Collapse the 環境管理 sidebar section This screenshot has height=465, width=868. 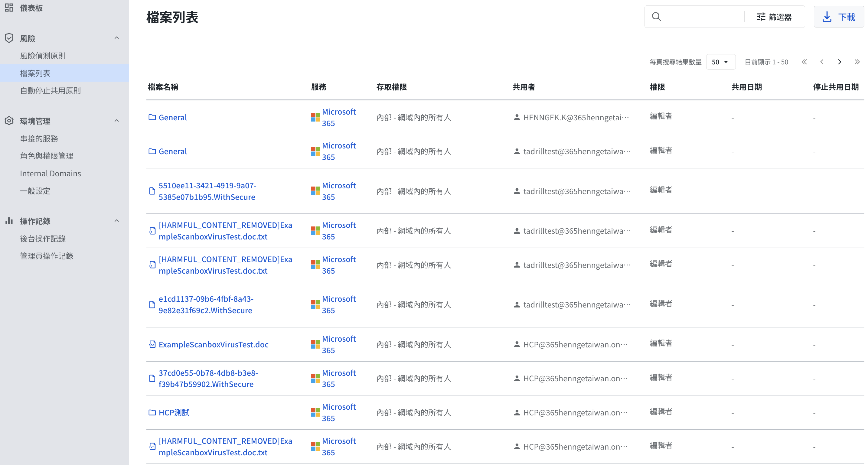click(x=116, y=121)
